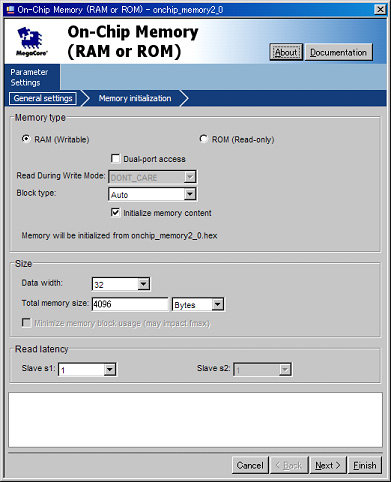Image resolution: width=391 pixels, height=482 pixels.
Task: Click Next to continue
Action: (328, 465)
